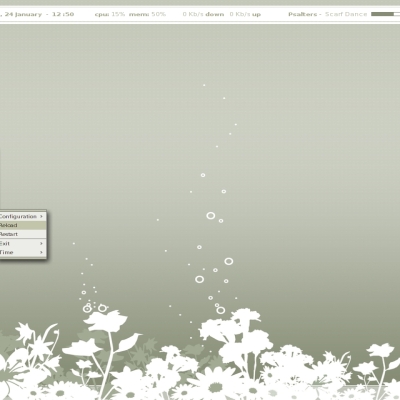Click the '0 Kb/s down' network readout
Screen dimensions: 400x400
[x=203, y=14]
